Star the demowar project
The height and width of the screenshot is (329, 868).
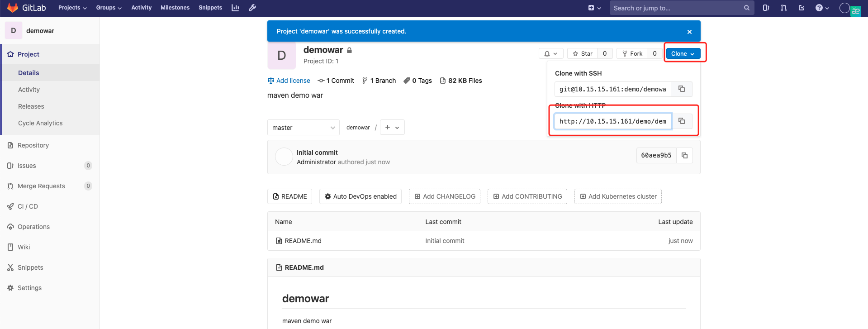pyautogui.click(x=583, y=53)
